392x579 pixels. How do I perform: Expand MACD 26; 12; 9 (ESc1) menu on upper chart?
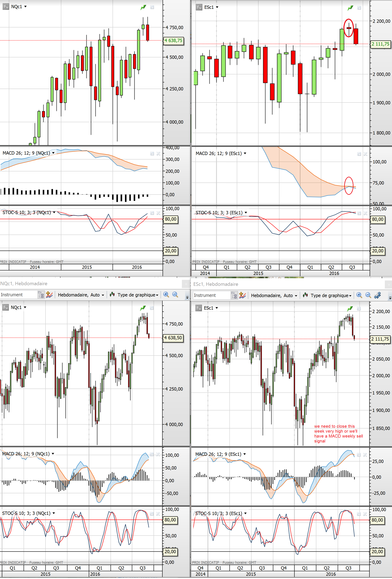coord(245,154)
